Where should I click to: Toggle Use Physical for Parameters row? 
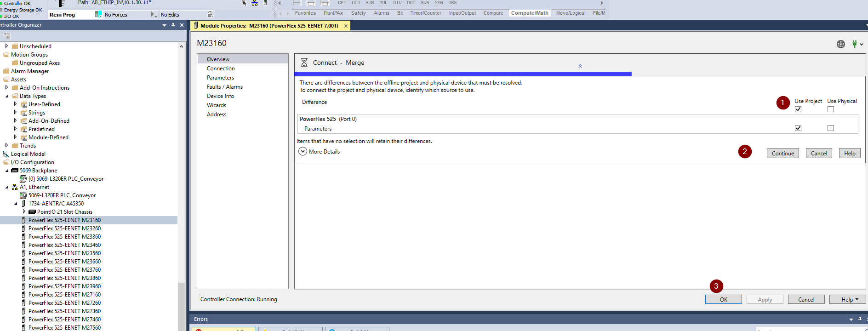click(830, 128)
